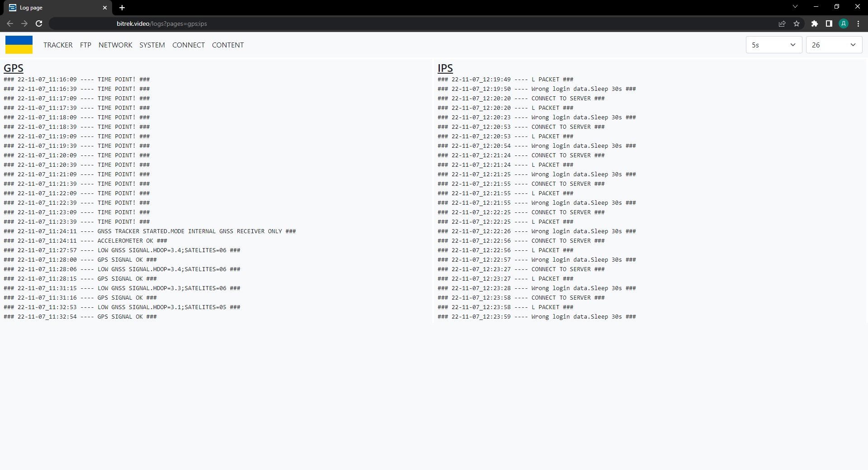
Task: Open a new browser tab
Action: pos(122,8)
